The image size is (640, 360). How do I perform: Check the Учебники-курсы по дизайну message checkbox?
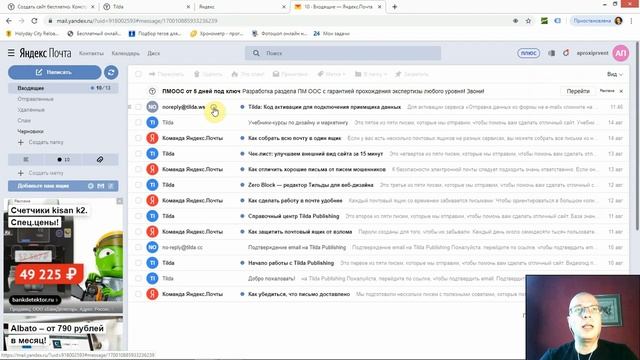[x=138, y=122]
